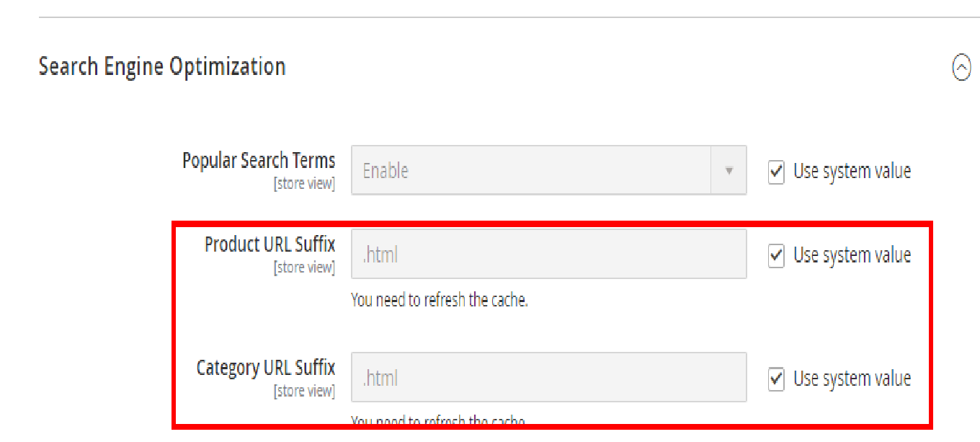980x442 pixels.
Task: Click the Popular Search Terms dropdown arrow
Action: tap(729, 171)
